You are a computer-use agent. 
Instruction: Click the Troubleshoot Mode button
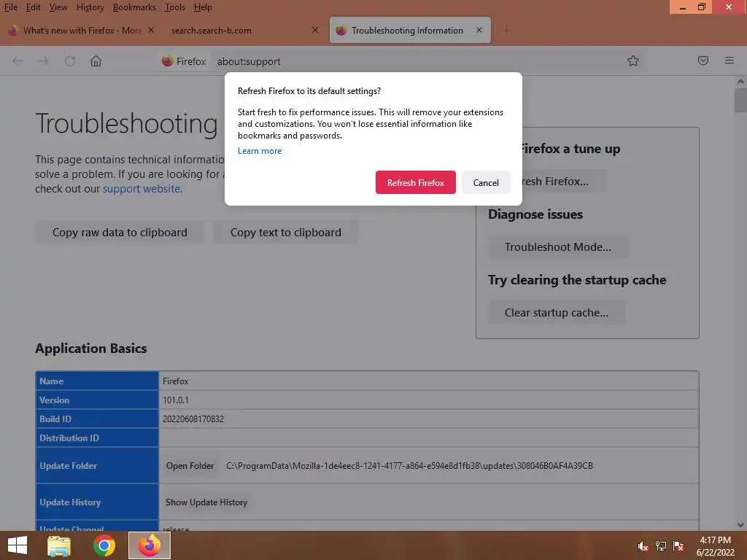558,247
